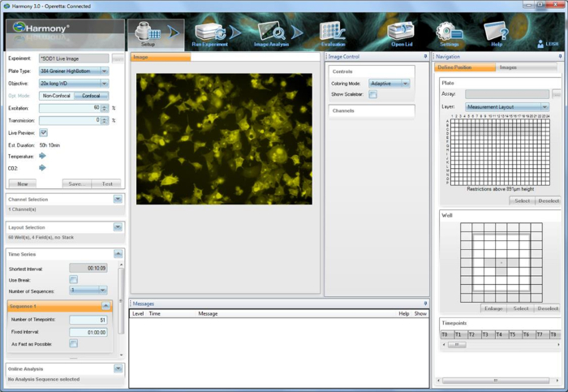Screen dimensions: 568x392
Task: Click the Number of Timepoints field
Action: 88,320
